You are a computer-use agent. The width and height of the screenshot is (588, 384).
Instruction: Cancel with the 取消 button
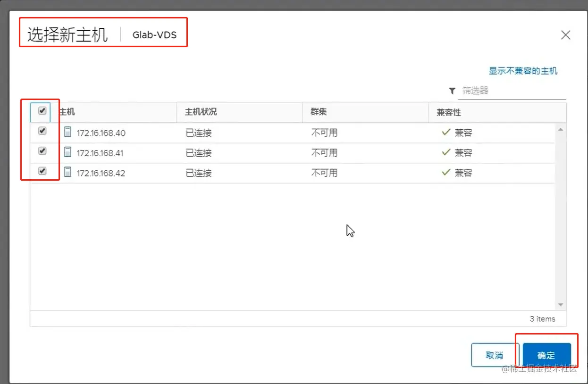(495, 355)
